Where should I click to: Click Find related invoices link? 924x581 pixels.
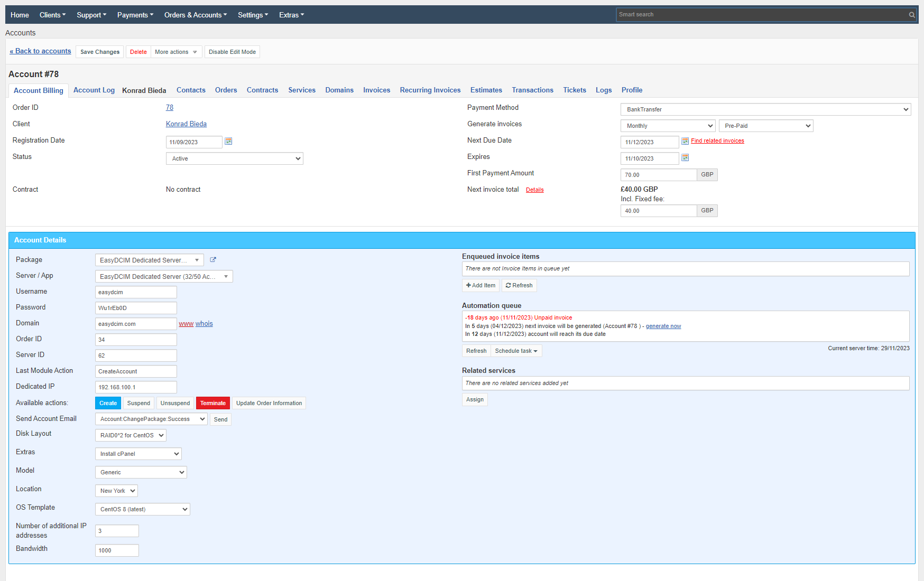coord(717,140)
